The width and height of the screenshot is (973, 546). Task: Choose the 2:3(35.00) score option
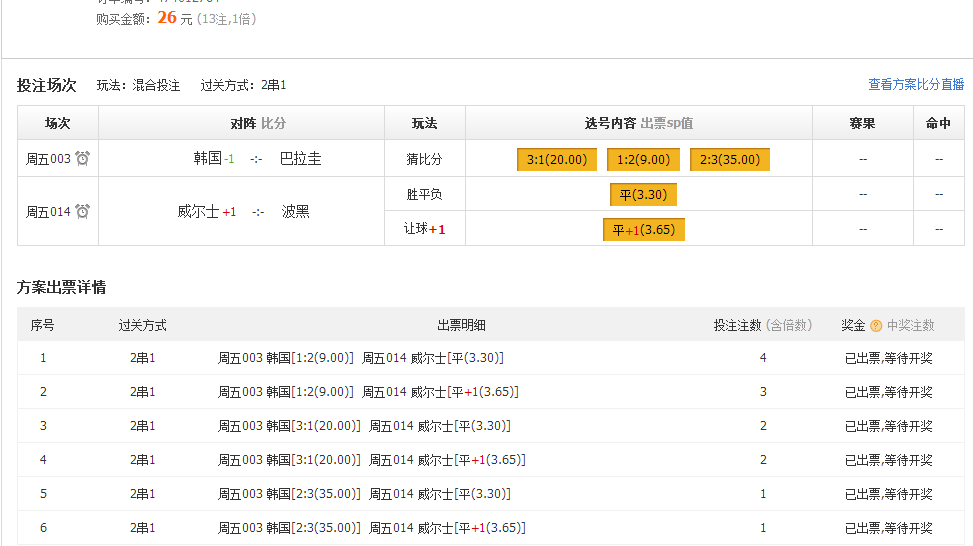pos(730,160)
